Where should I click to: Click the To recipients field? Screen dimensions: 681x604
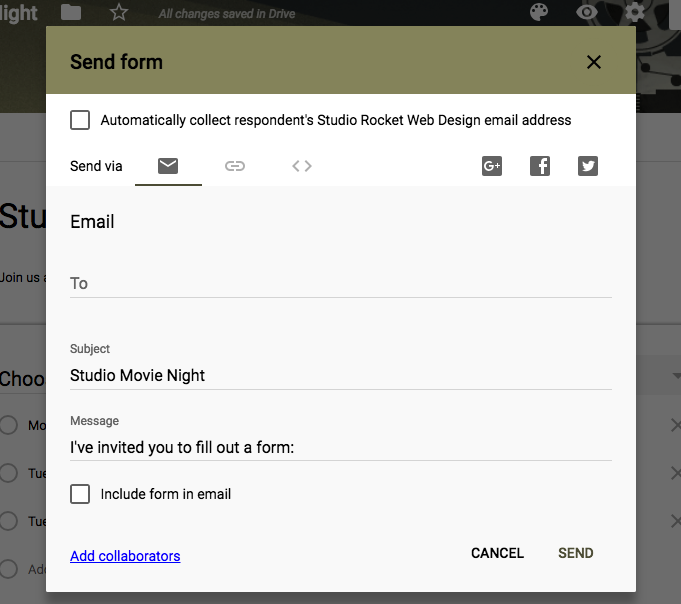tap(341, 284)
